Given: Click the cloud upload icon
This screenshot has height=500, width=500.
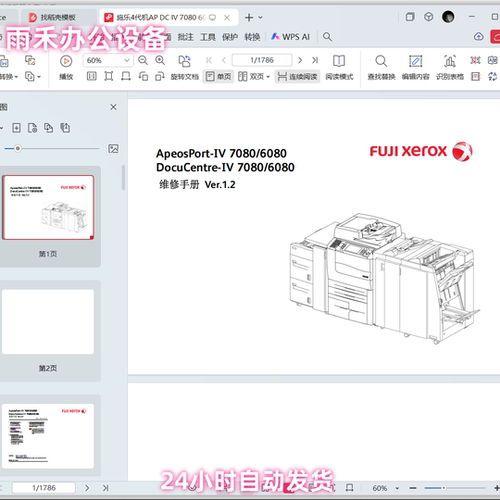Looking at the screenshot, I should pos(479,37).
